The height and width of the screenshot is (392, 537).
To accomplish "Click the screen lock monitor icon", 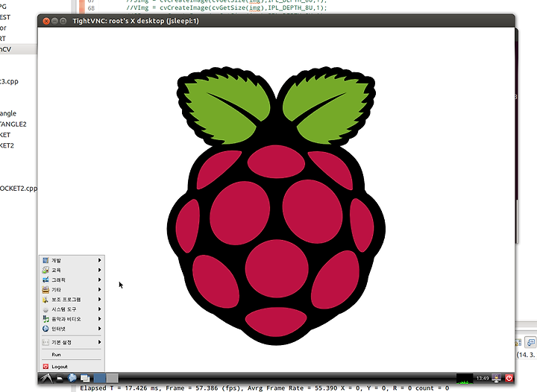I will [x=497, y=379].
